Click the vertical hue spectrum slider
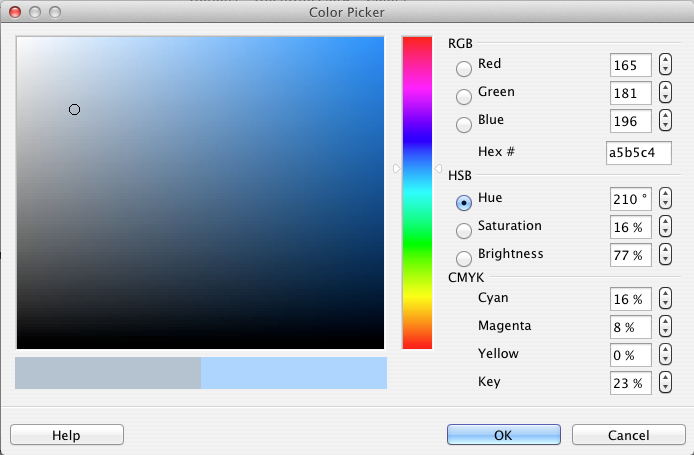The height and width of the screenshot is (455, 694). click(417, 193)
